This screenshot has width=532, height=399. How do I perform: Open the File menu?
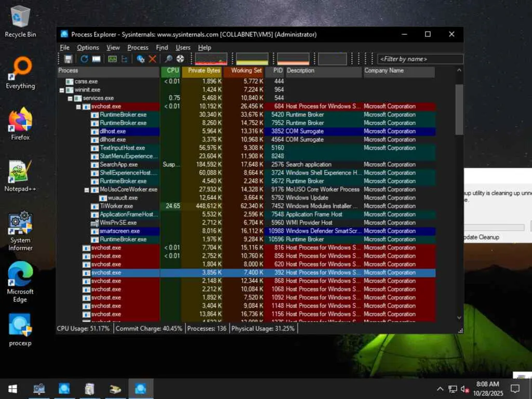click(x=64, y=47)
